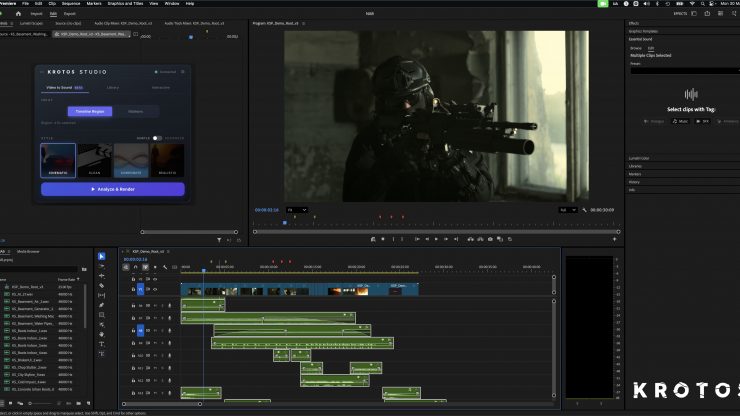
Task: Toggle V1 track sync lock
Action: pyautogui.click(x=148, y=289)
